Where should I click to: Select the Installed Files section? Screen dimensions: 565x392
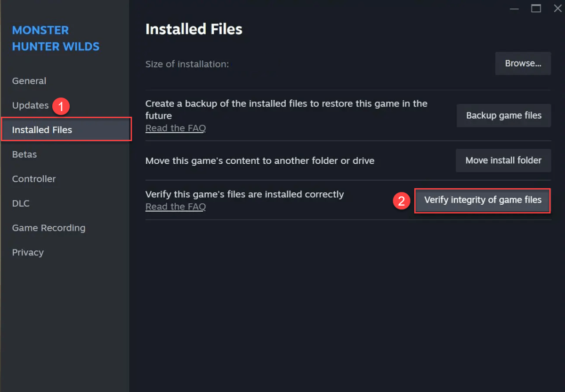pyautogui.click(x=41, y=129)
